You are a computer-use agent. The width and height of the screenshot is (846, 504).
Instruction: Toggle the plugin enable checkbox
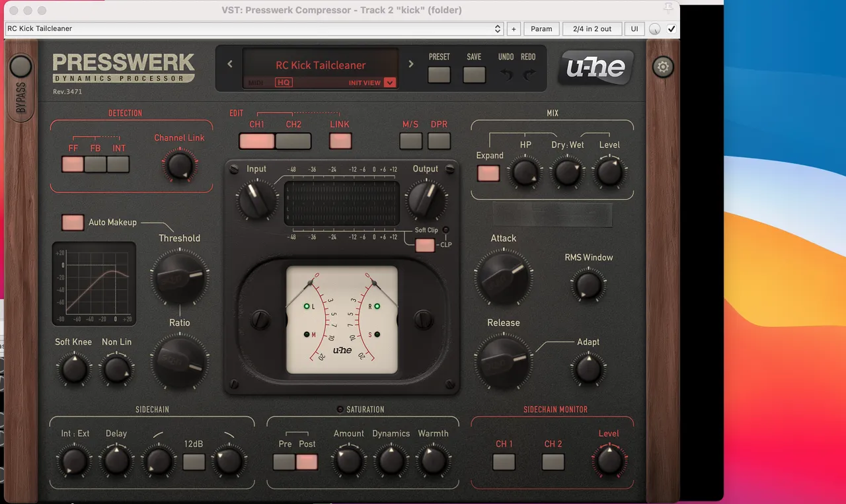coord(672,29)
